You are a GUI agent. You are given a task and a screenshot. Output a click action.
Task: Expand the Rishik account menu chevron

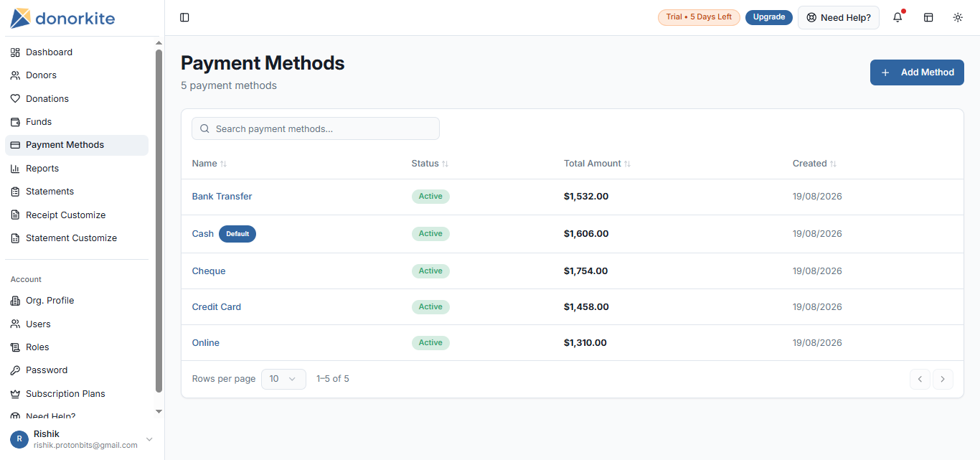click(x=149, y=439)
